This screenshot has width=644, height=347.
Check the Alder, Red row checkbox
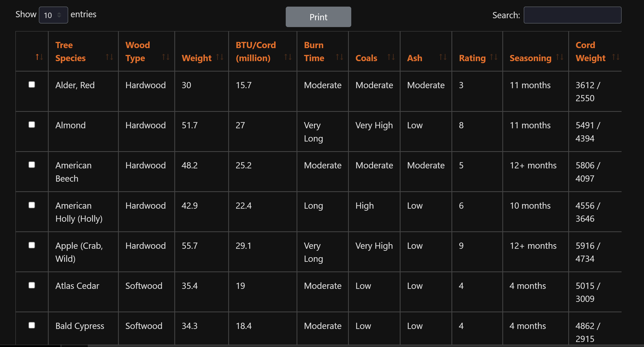[32, 85]
